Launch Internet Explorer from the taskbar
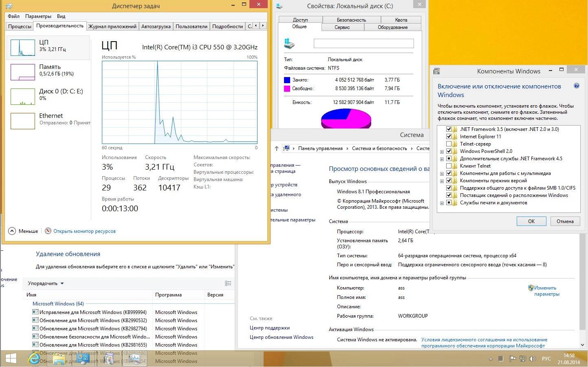The height and width of the screenshot is (367, 588). (x=34, y=359)
